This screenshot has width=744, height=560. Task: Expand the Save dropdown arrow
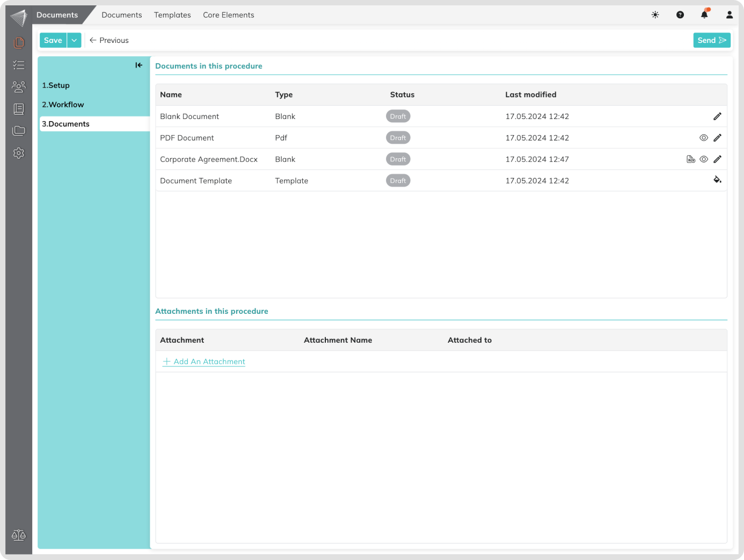click(74, 40)
